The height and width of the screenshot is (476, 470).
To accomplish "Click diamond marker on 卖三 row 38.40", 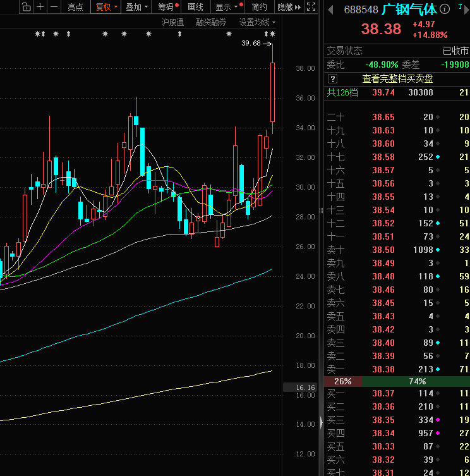I will coord(438,343).
